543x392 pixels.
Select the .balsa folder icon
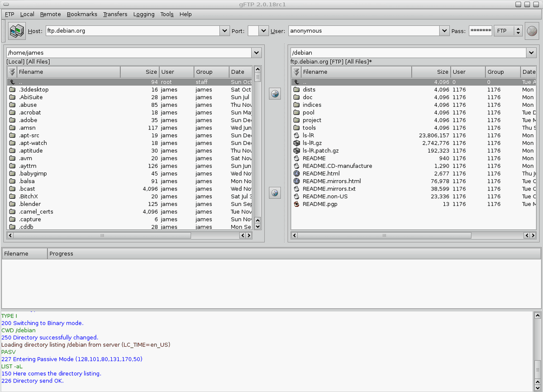12,181
